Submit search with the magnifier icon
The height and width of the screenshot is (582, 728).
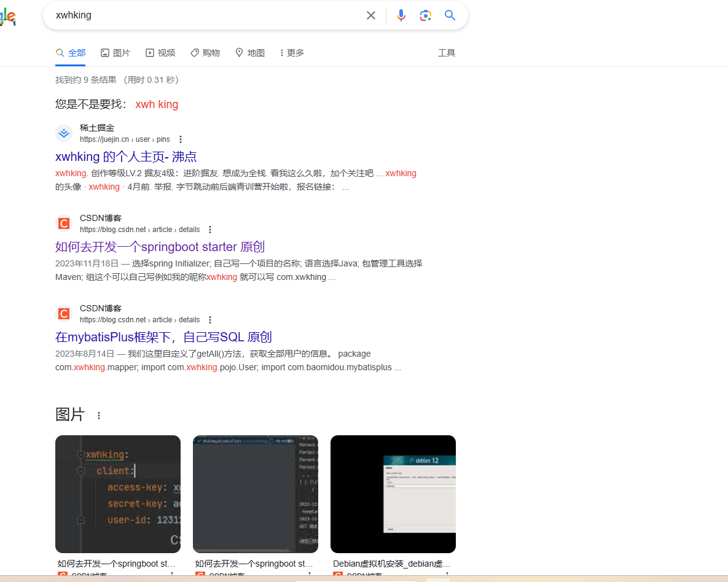click(x=450, y=15)
